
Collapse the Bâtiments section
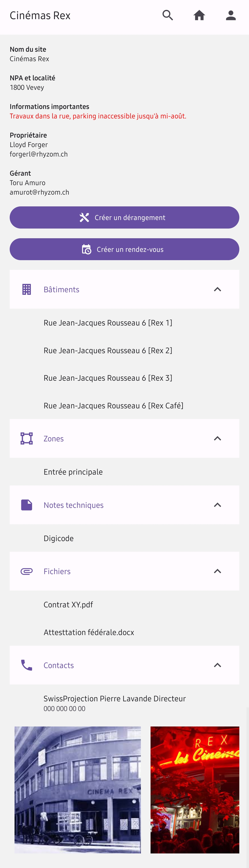point(217,289)
